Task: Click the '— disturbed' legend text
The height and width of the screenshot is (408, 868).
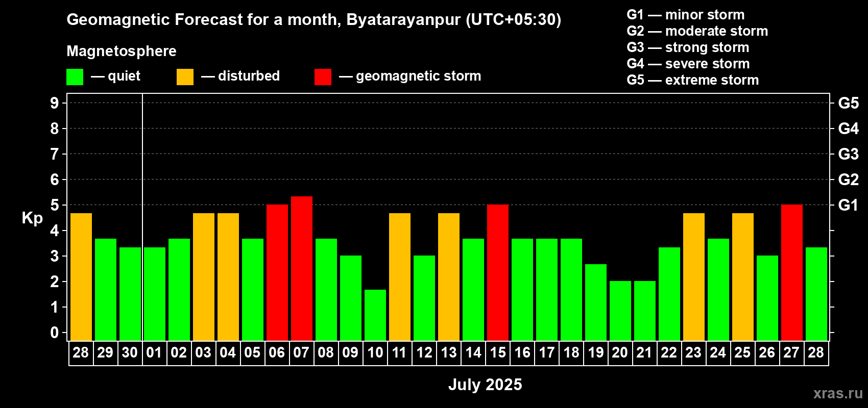Action: coord(240,76)
